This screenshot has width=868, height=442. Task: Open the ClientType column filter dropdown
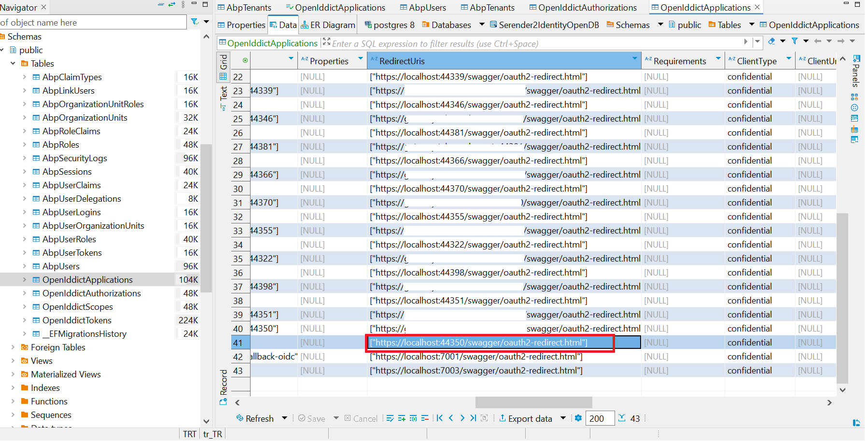(x=789, y=59)
